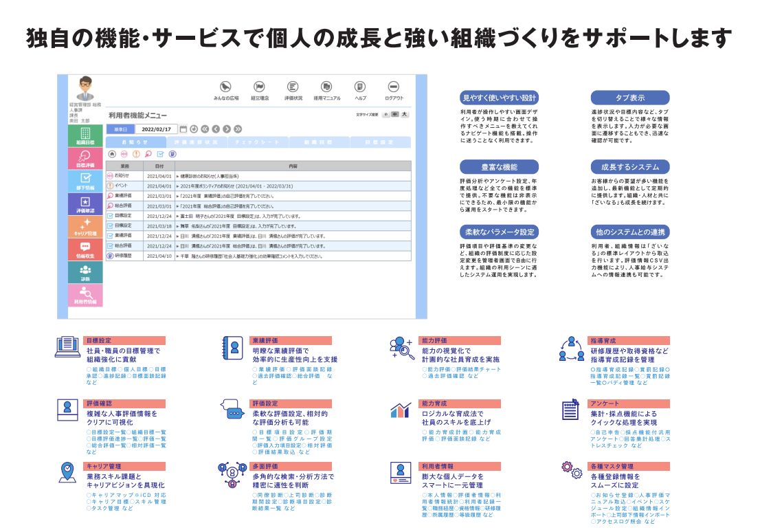This screenshot has width=760, height=532.
Task: Click the home filter icon above table
Action: (113, 154)
